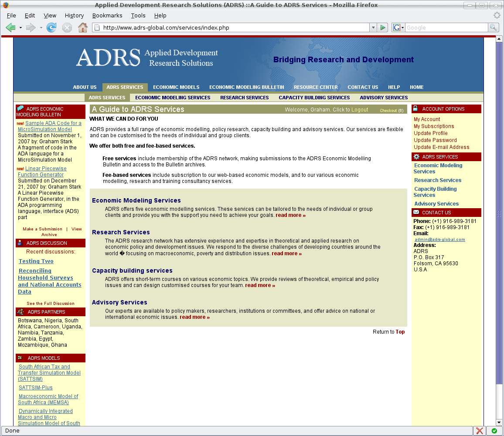Viewport: 504px width, 436px height.
Task: Click the envelope icon beside Contact Us
Action: click(415, 212)
